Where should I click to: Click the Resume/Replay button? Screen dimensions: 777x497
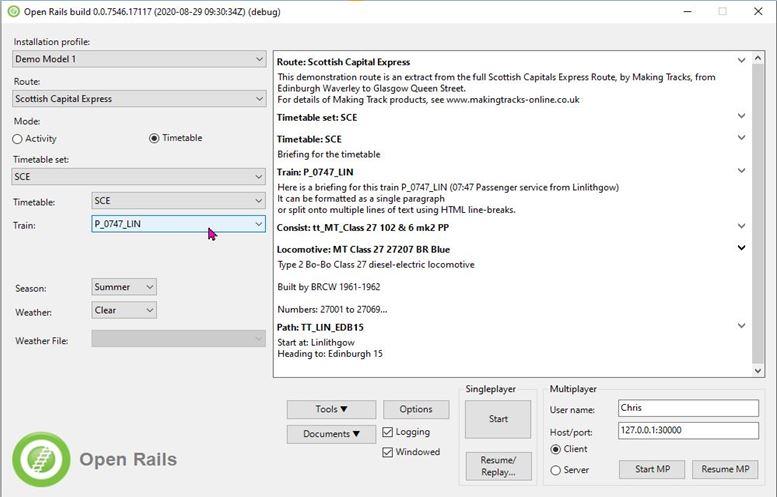tap(498, 466)
